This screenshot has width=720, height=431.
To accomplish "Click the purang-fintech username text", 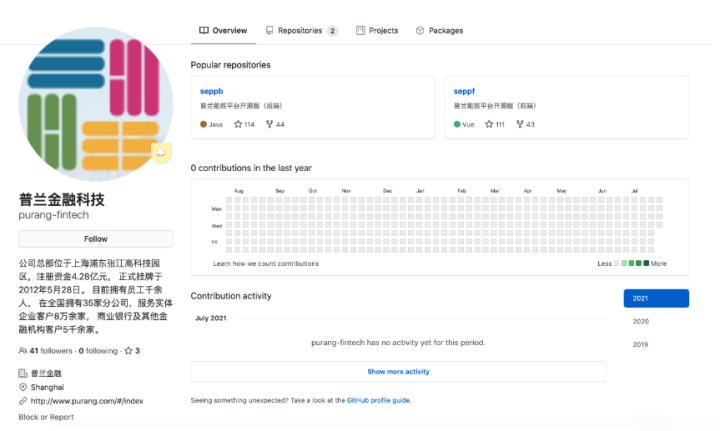I will coord(54,215).
